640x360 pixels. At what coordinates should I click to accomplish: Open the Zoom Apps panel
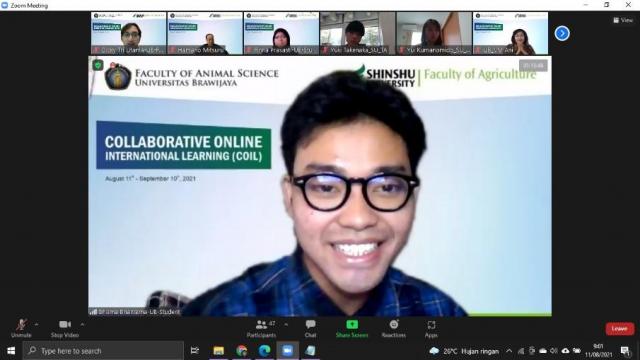tap(431, 328)
